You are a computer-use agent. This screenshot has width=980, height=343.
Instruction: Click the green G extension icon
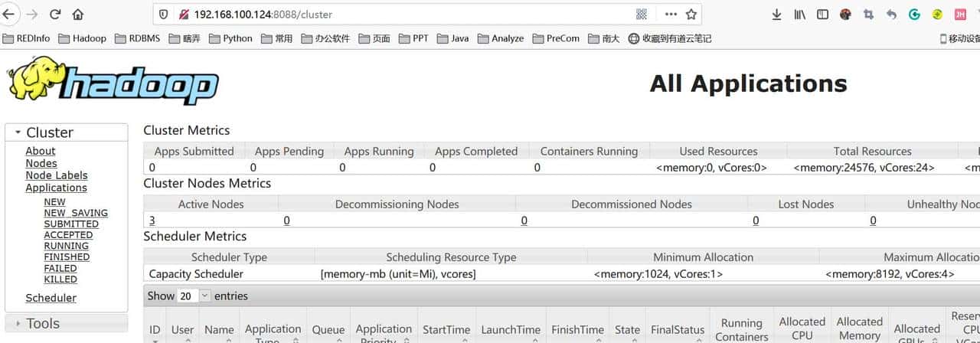pyautogui.click(x=914, y=14)
